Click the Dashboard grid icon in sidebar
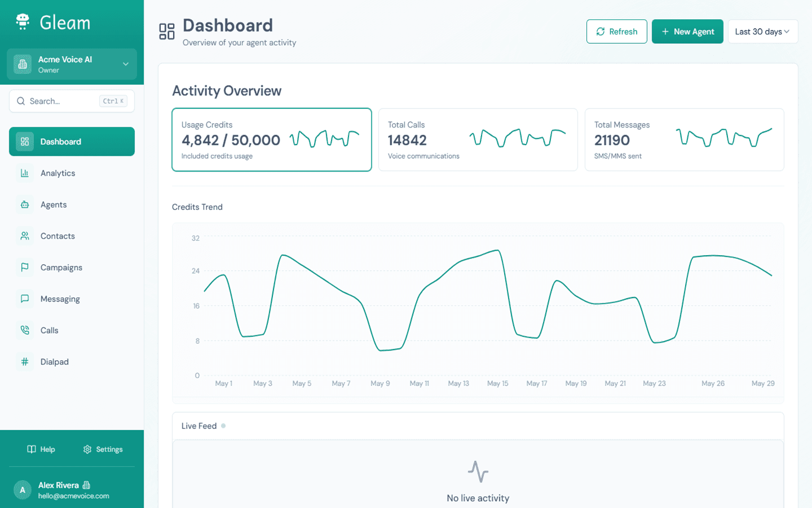This screenshot has height=508, width=812. click(25, 142)
